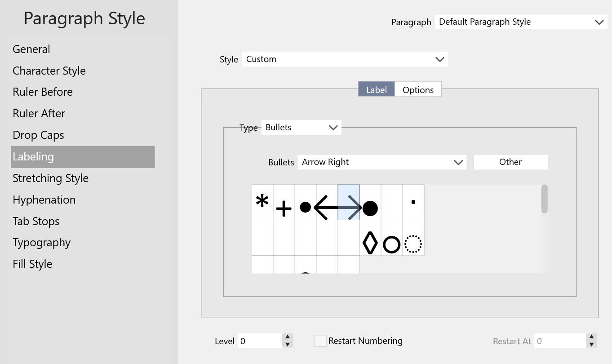This screenshot has width=612, height=364.
Task: Go to the Drop Caps section
Action: pyautogui.click(x=38, y=135)
